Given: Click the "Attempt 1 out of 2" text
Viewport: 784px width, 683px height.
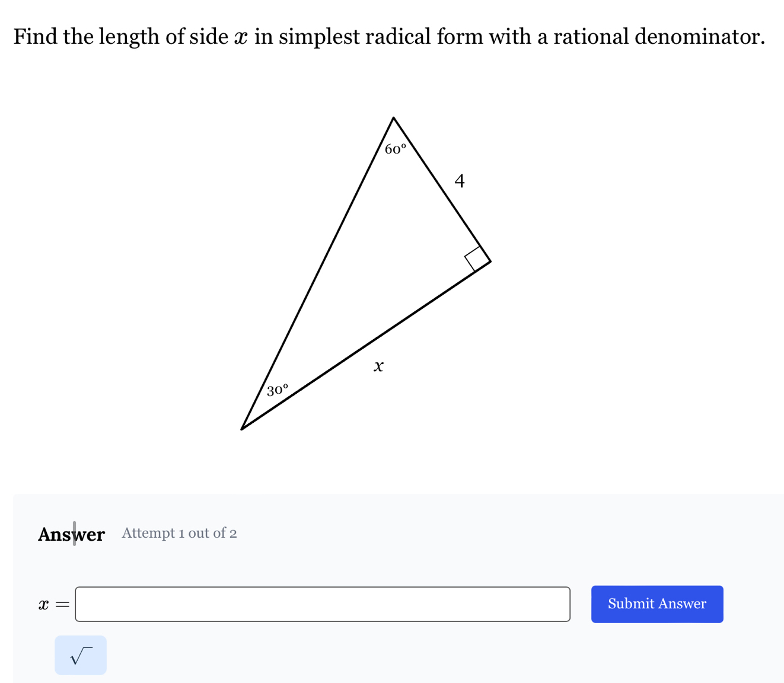Looking at the screenshot, I should (179, 533).
